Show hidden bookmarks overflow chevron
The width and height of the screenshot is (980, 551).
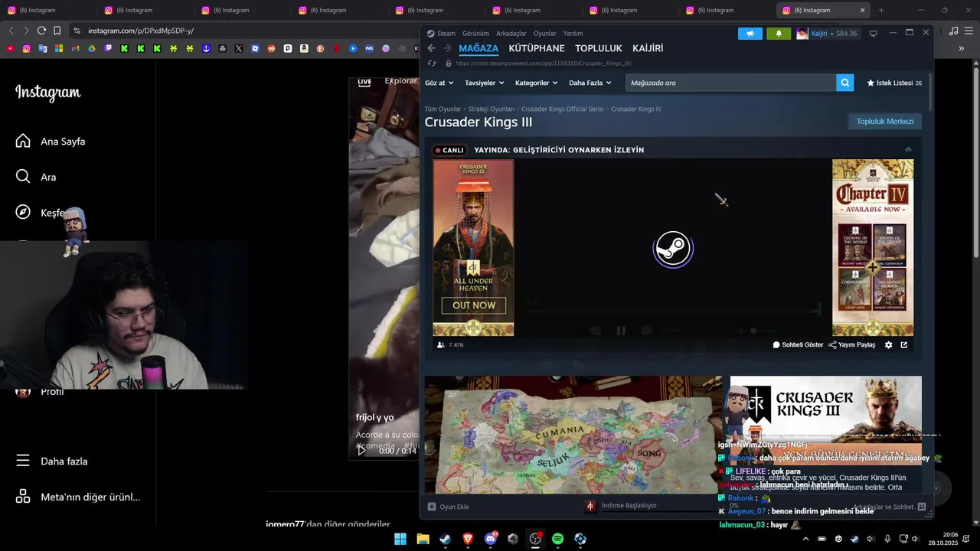(962, 48)
